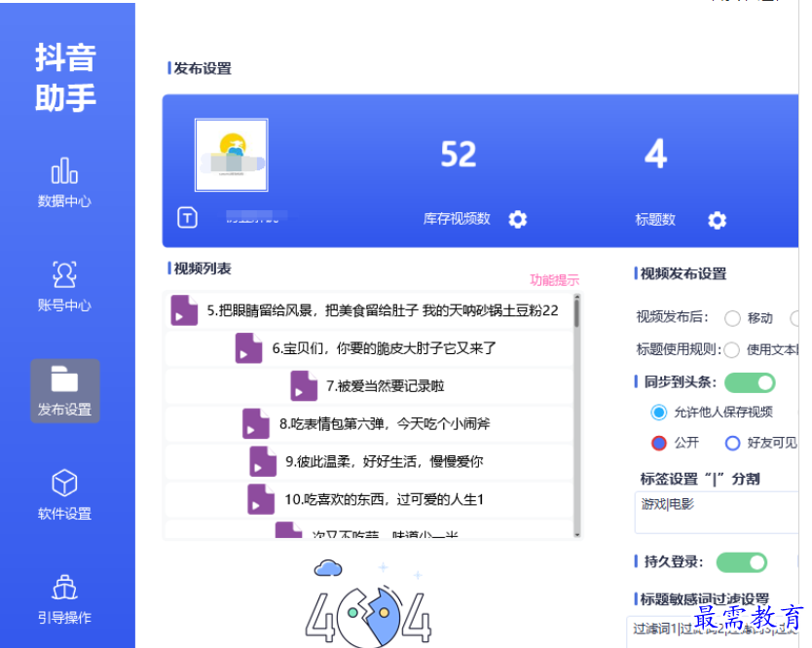Click the video list scrollbar down arrow
The image size is (812, 648).
[x=577, y=535]
